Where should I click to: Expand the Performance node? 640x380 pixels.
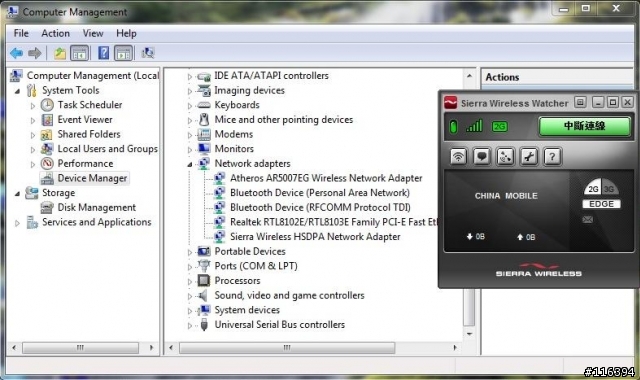point(33,164)
